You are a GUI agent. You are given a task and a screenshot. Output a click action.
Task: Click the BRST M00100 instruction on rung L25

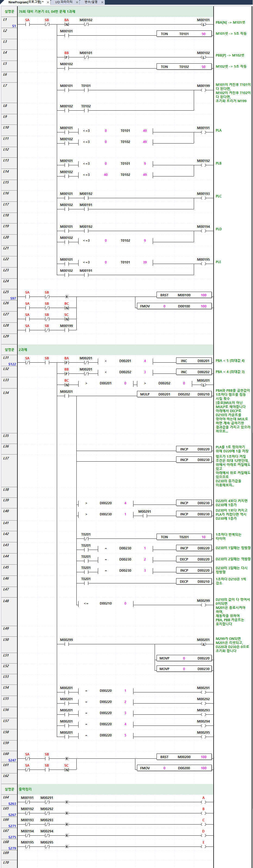[184, 295]
